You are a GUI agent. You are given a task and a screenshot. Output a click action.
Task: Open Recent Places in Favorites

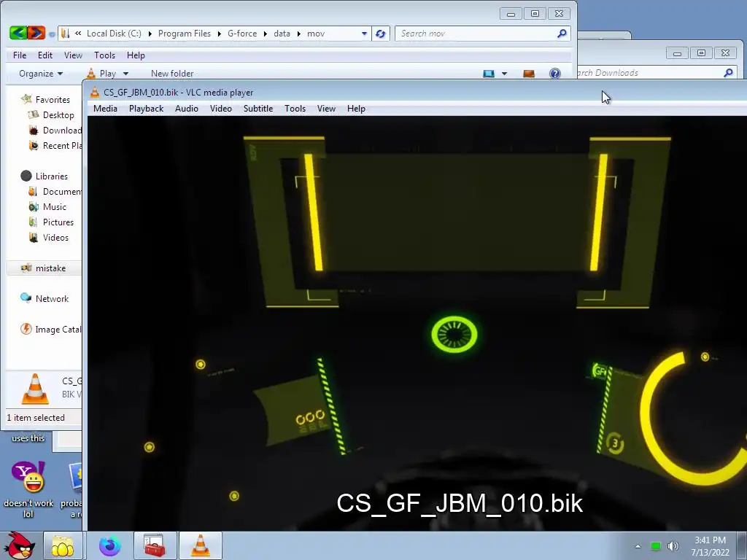(54, 145)
